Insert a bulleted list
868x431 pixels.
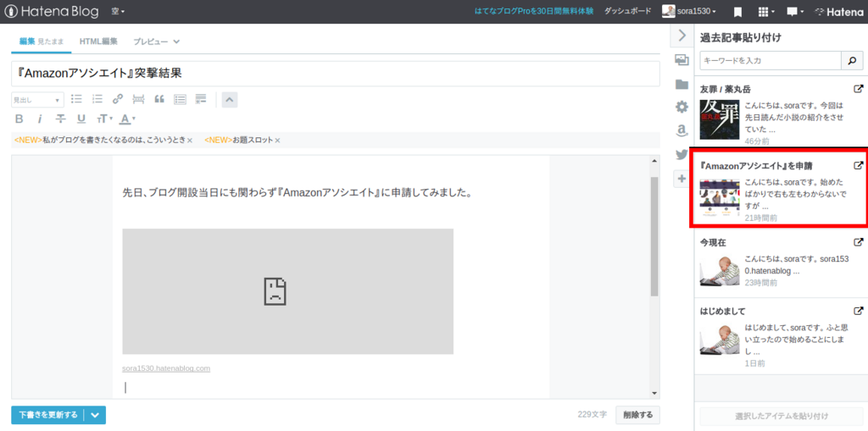(x=77, y=99)
